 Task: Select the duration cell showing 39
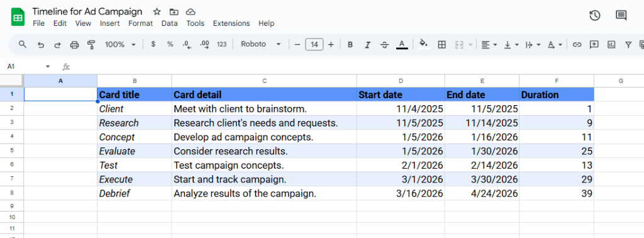pyautogui.click(x=557, y=193)
